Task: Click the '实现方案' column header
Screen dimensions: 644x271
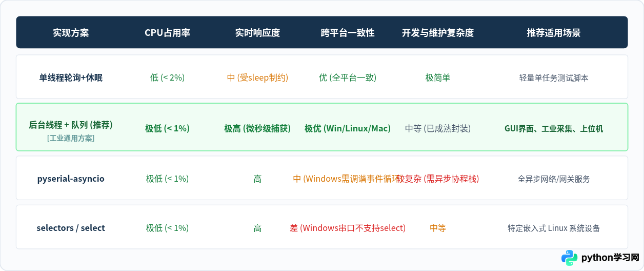Action: (x=71, y=33)
